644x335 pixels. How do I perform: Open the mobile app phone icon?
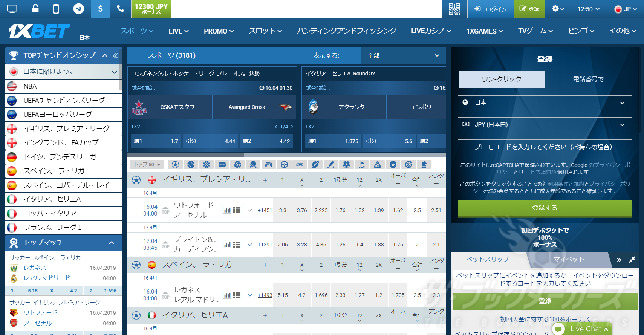pos(56,9)
